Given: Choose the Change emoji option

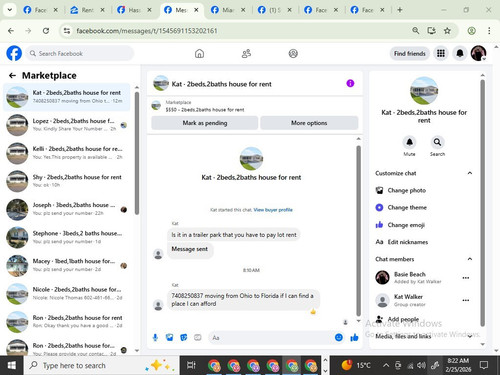Looking at the screenshot, I should (x=406, y=225).
